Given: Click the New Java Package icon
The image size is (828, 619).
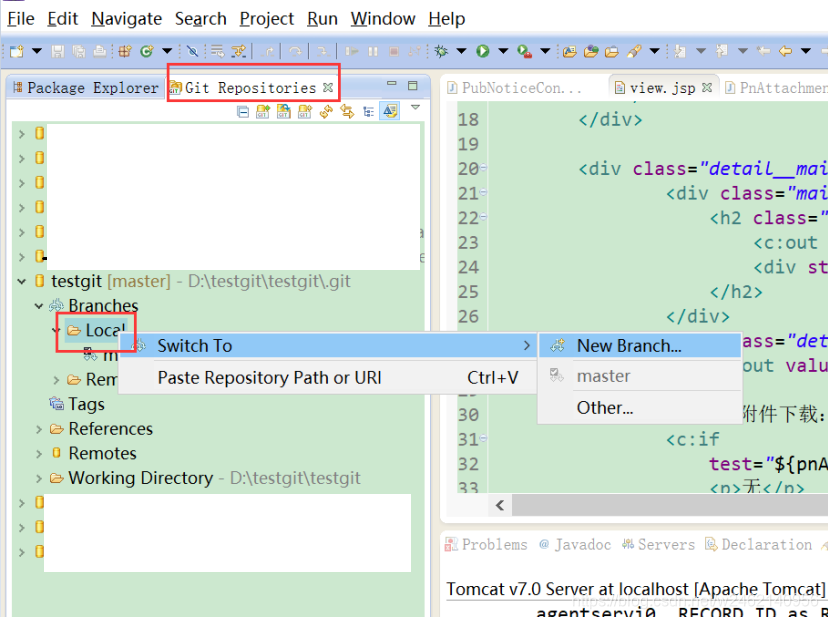Looking at the screenshot, I should coord(125,51).
